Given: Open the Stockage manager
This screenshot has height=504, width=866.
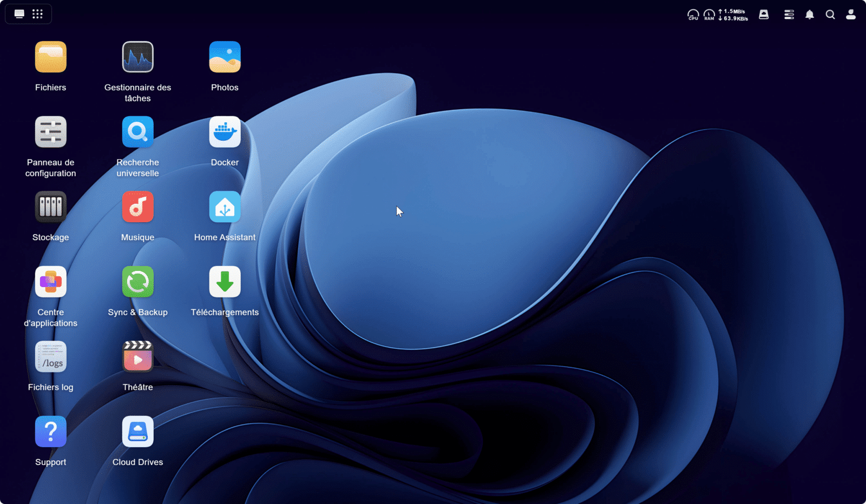Looking at the screenshot, I should click(x=50, y=207).
